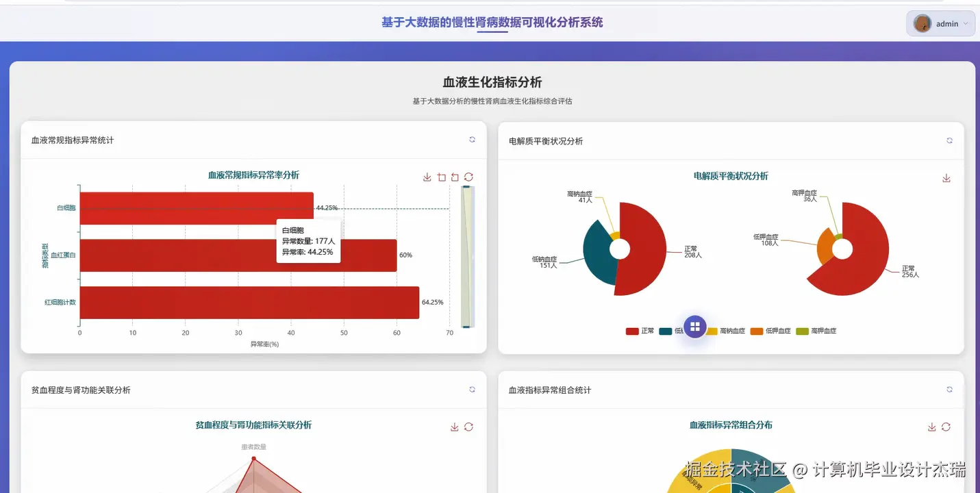The image size is (980, 493).
Task: Toggle the 正常 legend item
Action: 640,331
